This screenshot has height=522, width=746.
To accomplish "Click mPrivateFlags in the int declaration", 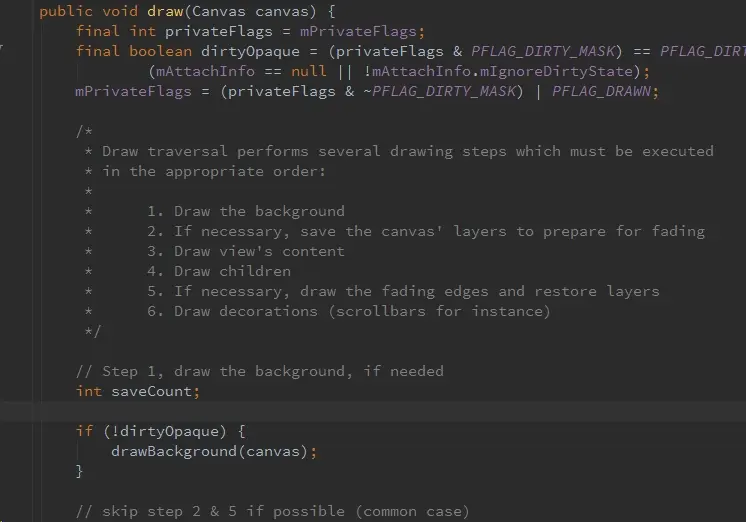I will pyautogui.click(x=358, y=31).
